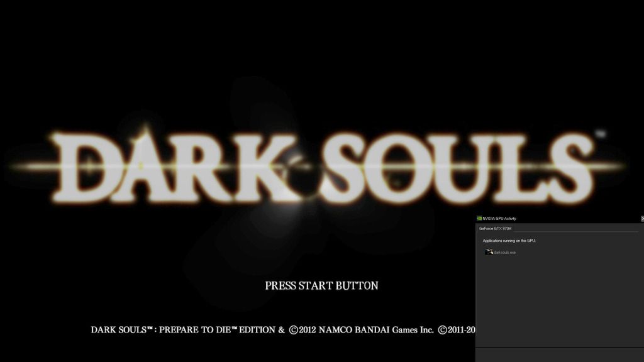Click the ampersand in the copyright line
The width and height of the screenshot is (644, 362).
[x=281, y=329]
